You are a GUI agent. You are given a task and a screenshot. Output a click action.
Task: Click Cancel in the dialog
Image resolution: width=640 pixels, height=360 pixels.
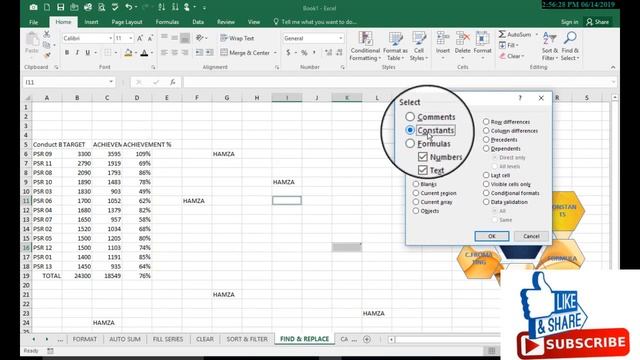pyautogui.click(x=531, y=236)
